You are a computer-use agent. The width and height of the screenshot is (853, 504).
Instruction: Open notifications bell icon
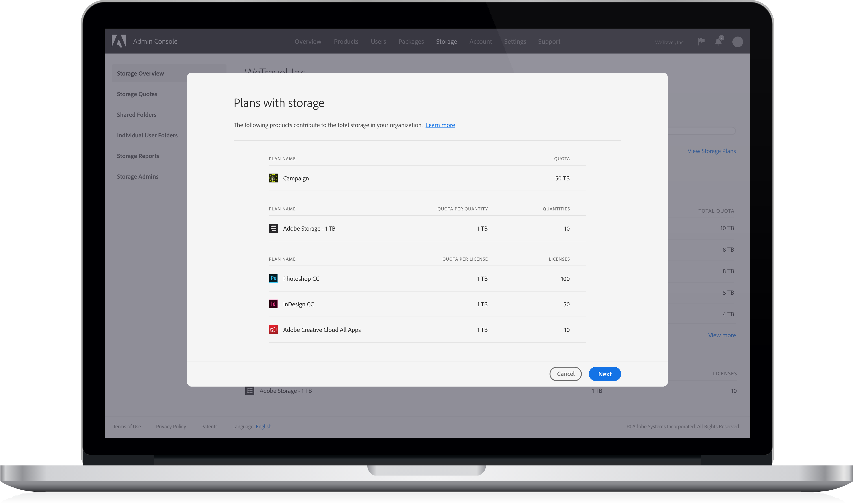pos(719,41)
